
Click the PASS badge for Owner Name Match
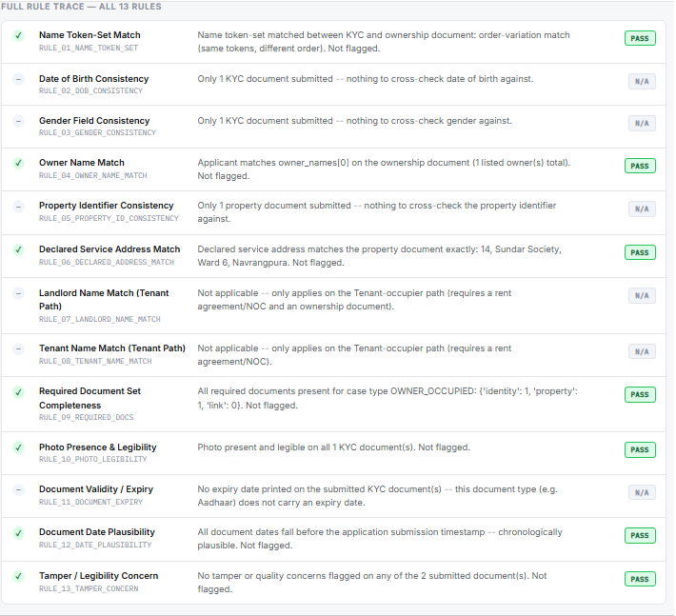click(640, 166)
